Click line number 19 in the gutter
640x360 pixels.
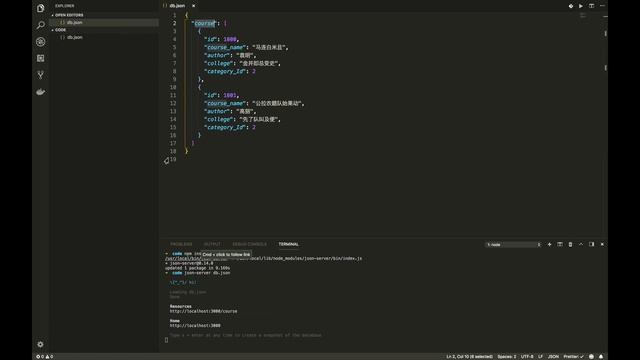pyautogui.click(x=173, y=159)
